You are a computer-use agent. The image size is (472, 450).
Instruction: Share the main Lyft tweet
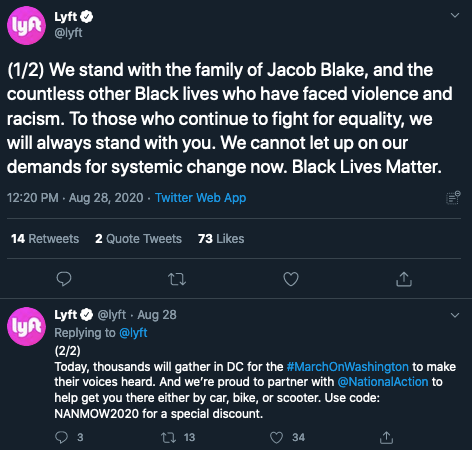pyautogui.click(x=404, y=279)
